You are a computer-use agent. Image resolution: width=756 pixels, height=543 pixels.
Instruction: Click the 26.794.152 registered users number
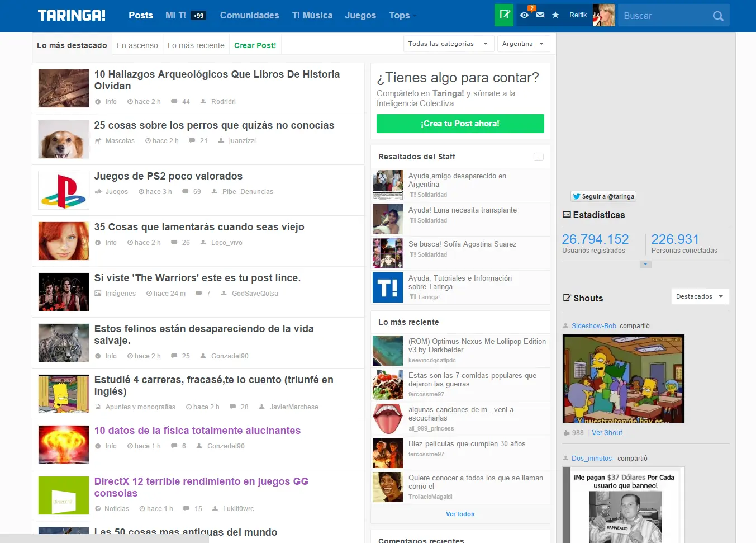[x=595, y=239]
